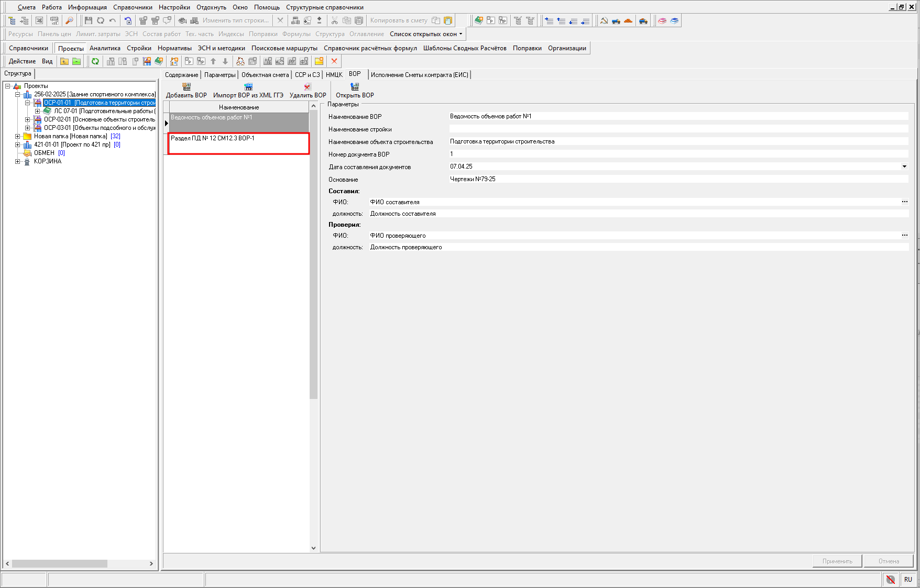Switch to the Объектная смета tab

tap(265, 75)
